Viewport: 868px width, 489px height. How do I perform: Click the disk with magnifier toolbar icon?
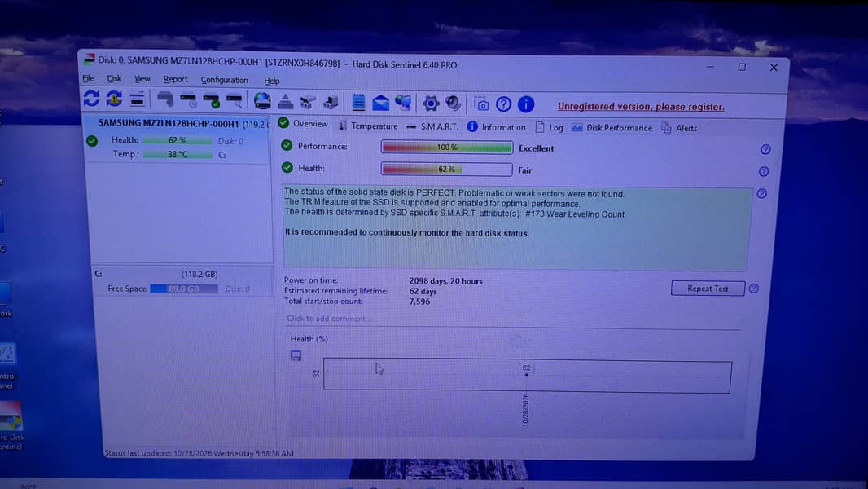pyautogui.click(x=235, y=101)
